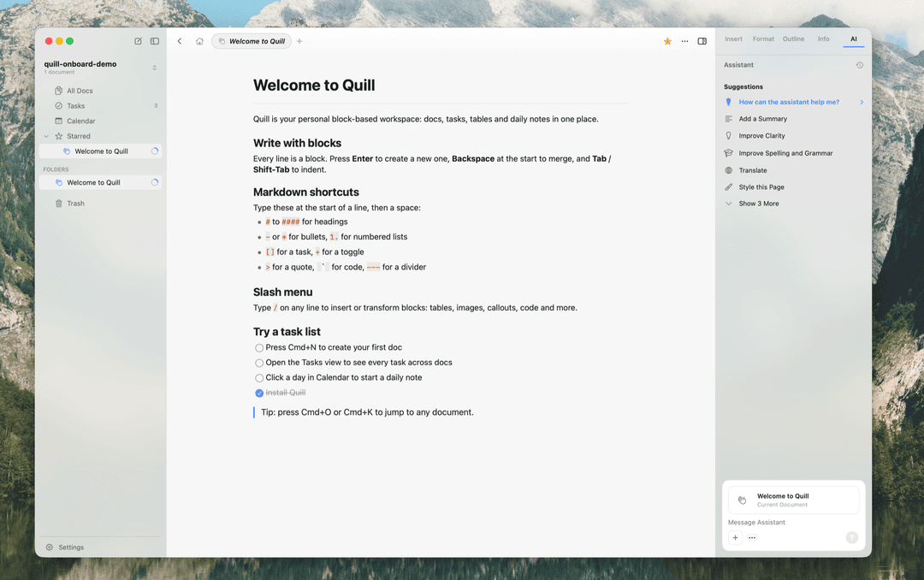
Task: Click the Tasks count badge 3
Action: [156, 106]
